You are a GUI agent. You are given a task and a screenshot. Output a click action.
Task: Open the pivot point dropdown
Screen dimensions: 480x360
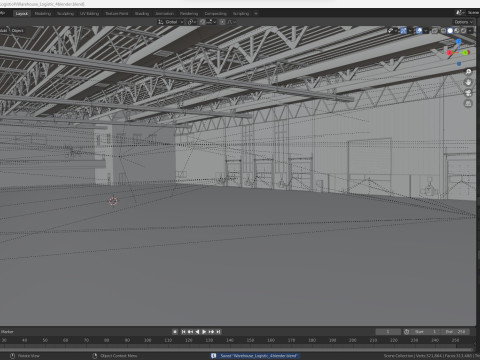[x=192, y=22]
